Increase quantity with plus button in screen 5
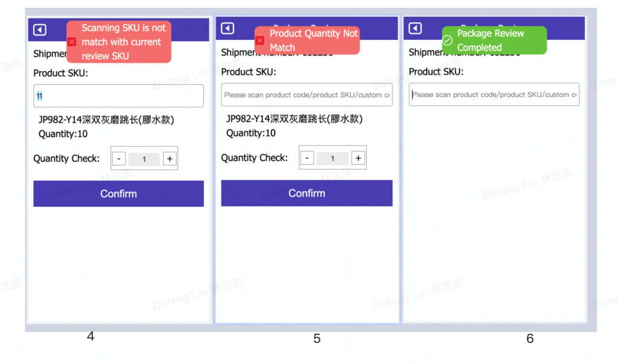618x364 pixels. click(x=358, y=158)
